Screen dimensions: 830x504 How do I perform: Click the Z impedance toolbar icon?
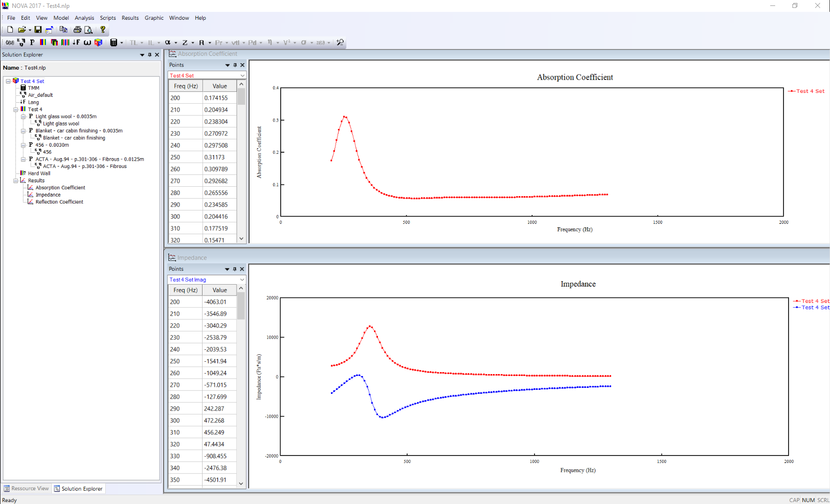[185, 42]
